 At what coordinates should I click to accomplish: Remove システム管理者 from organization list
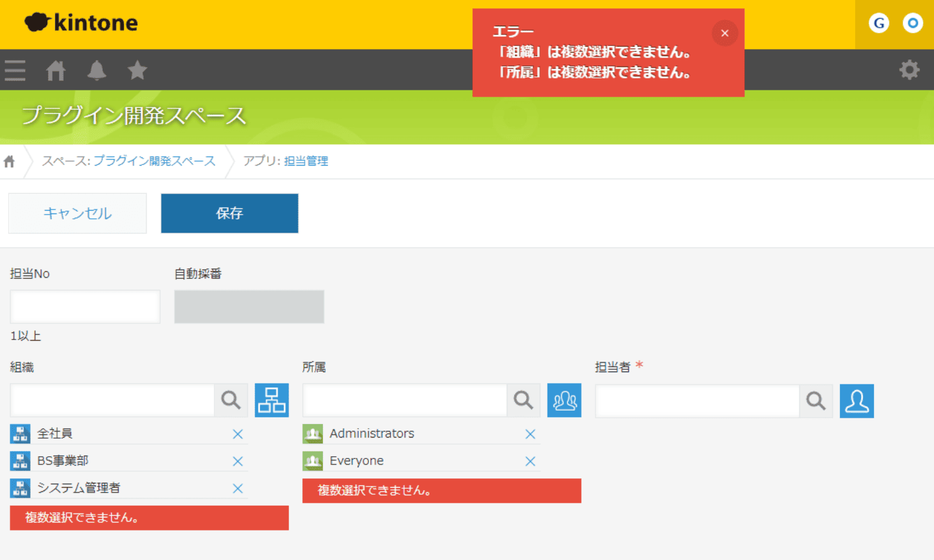point(238,489)
